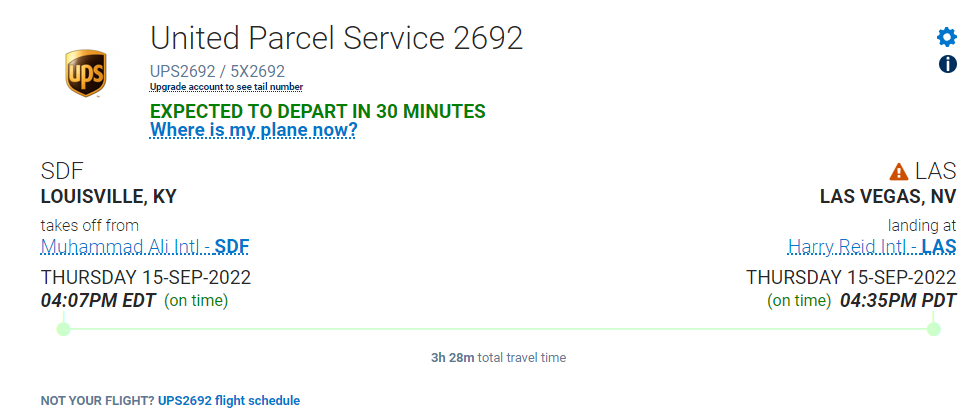972x408 pixels.
Task: Click the 3h 28m total travel time
Action: click(498, 357)
